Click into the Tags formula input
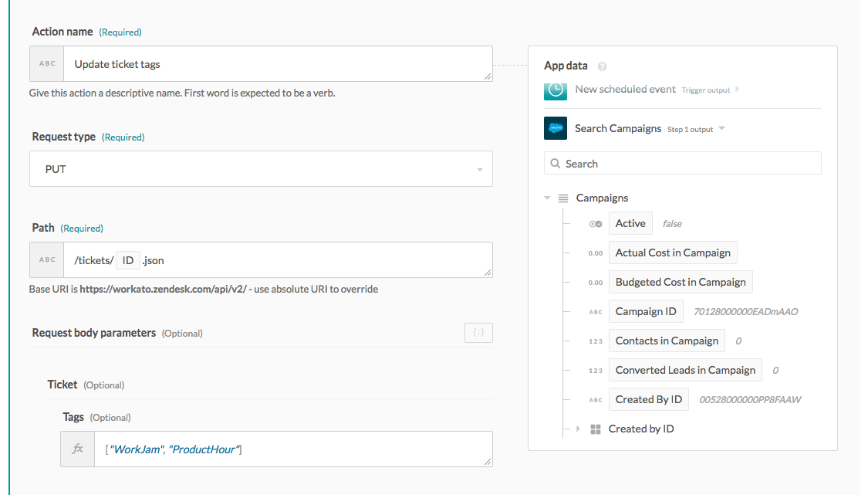This screenshot has width=868, height=495. pyautogui.click(x=293, y=449)
